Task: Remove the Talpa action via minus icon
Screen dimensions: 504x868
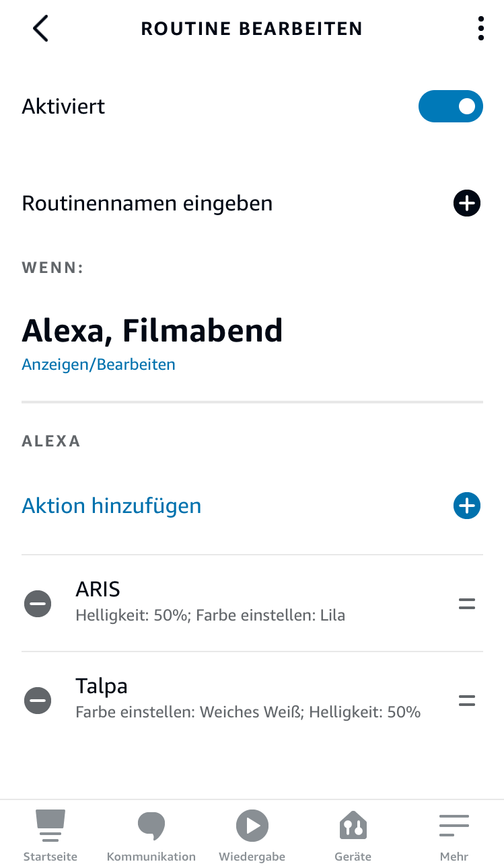Action: (38, 701)
